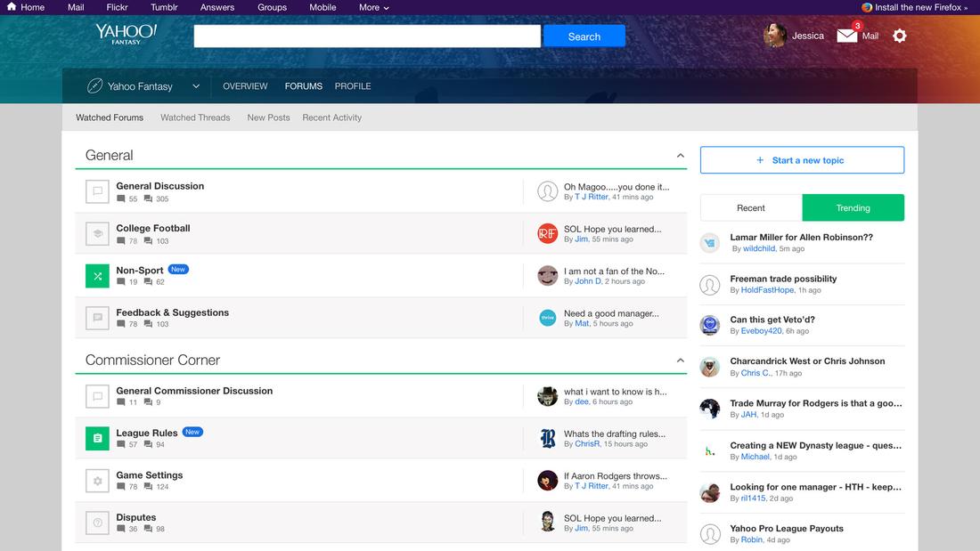This screenshot has height=551, width=980.
Task: Click the Game Settings gear icon
Action: (97, 481)
